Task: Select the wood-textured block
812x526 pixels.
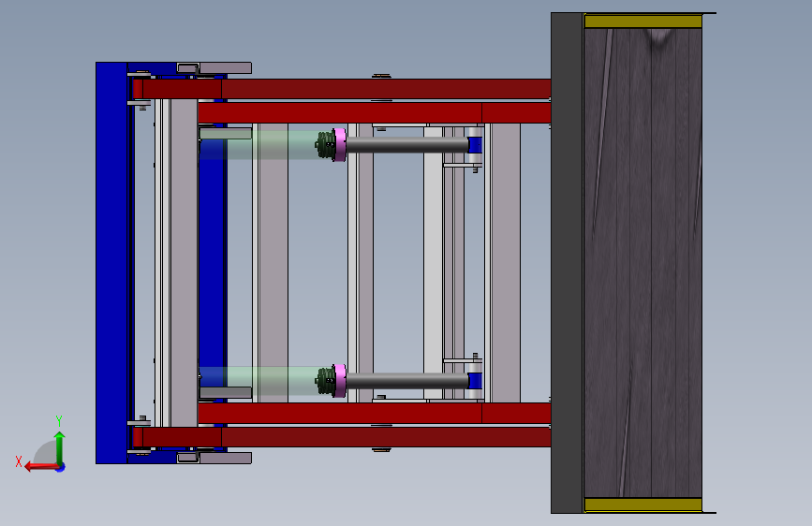Action: tap(642, 263)
